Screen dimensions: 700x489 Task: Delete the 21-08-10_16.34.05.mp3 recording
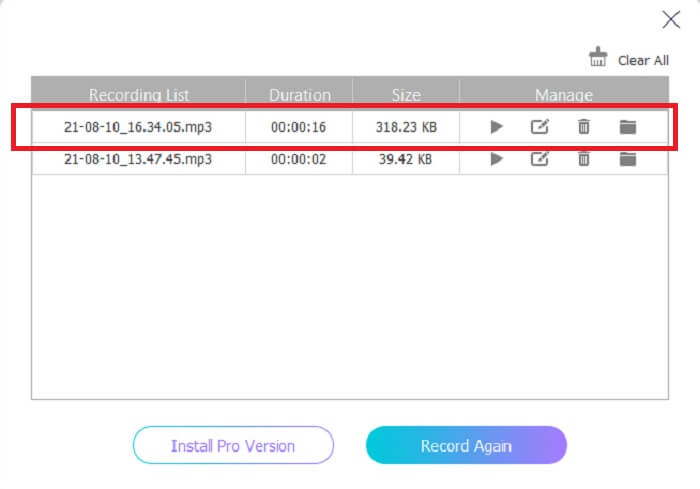coord(584,127)
